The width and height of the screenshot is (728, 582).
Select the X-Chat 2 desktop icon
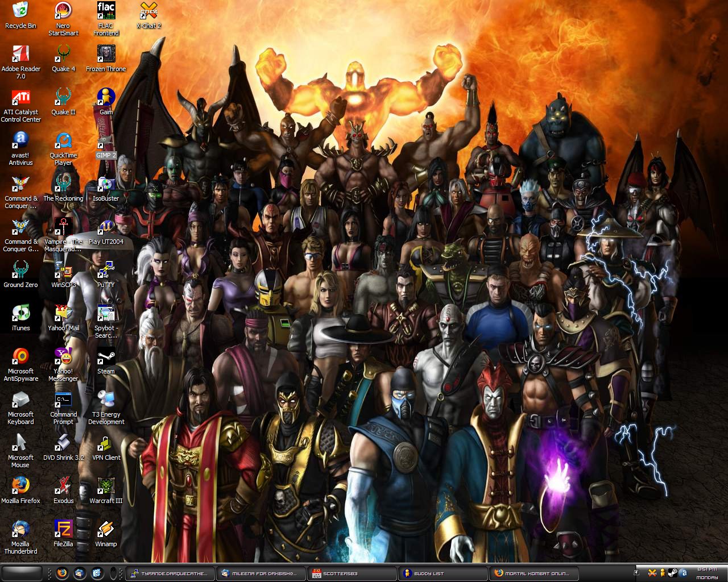(x=148, y=15)
